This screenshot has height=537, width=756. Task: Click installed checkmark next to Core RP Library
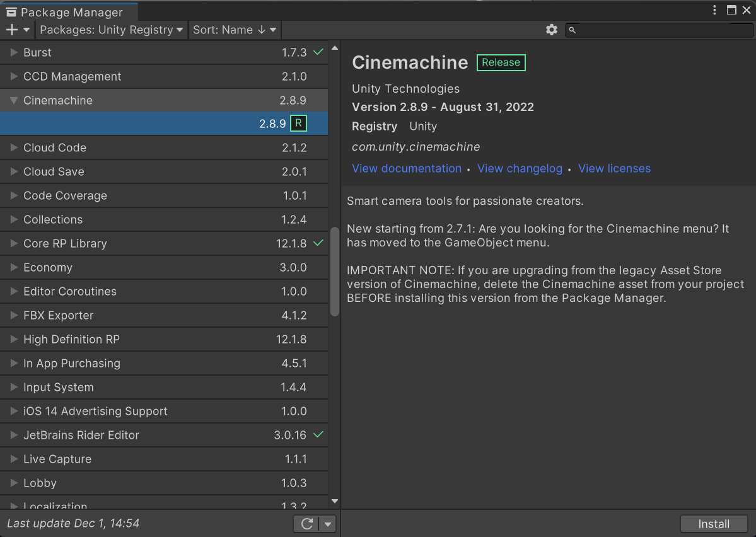(318, 243)
